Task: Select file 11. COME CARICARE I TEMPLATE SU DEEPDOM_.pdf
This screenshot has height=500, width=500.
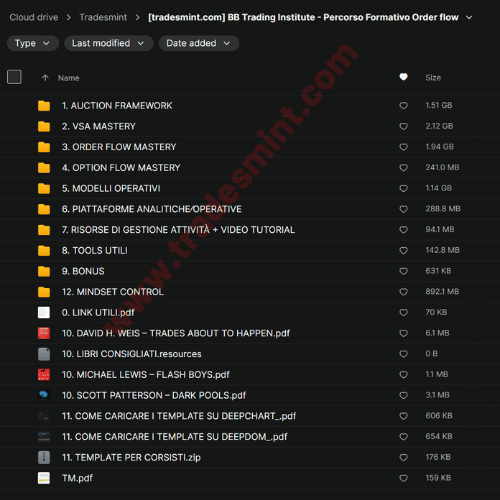Action: [250, 437]
